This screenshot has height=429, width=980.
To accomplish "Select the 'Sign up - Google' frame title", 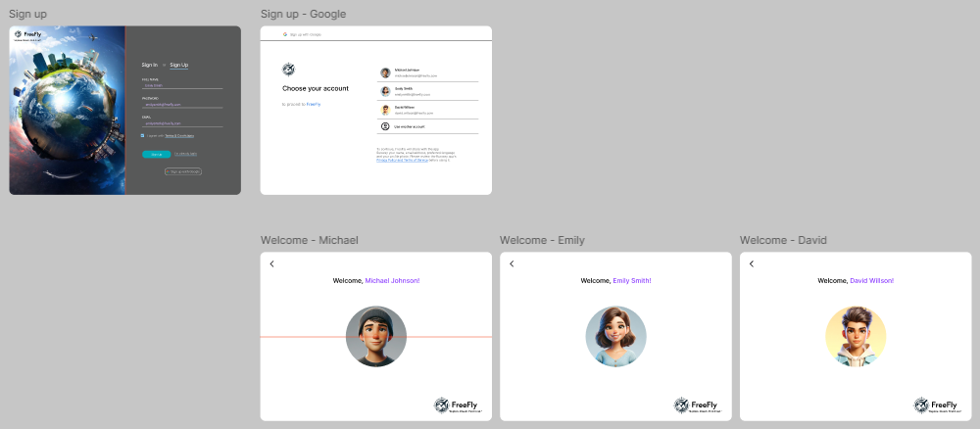I will (x=303, y=14).
